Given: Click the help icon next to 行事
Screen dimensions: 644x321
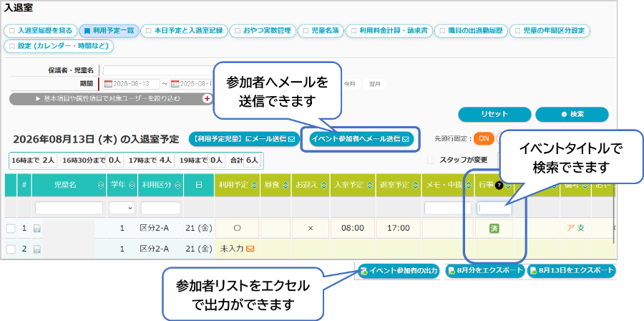Looking at the screenshot, I should 499,186.
